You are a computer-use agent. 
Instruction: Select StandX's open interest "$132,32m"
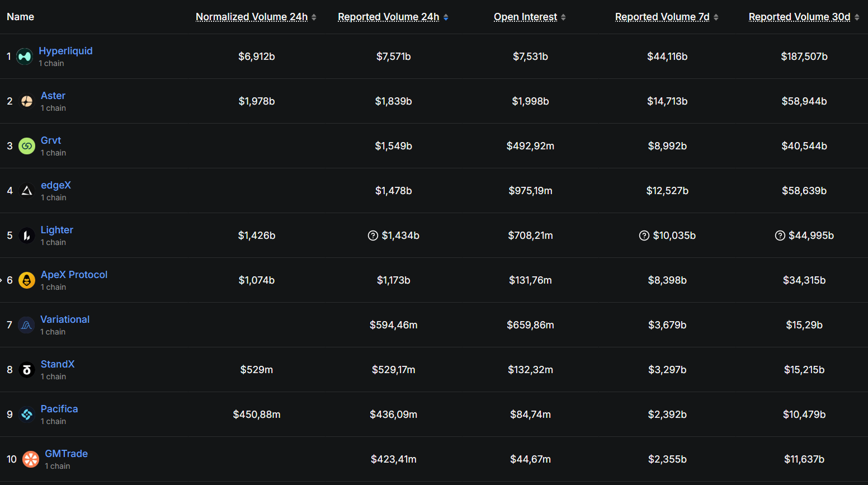531,370
